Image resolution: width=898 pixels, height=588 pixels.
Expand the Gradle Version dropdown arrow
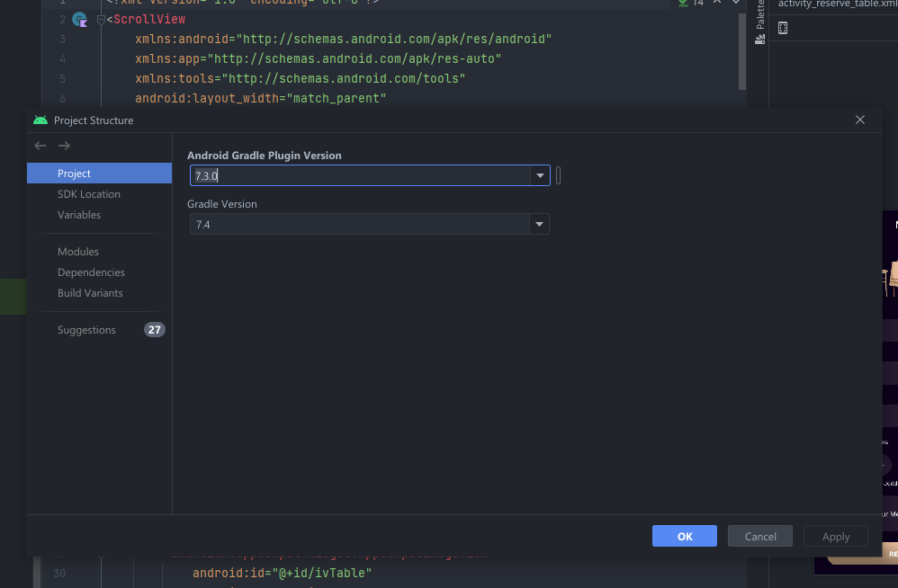pyautogui.click(x=539, y=224)
